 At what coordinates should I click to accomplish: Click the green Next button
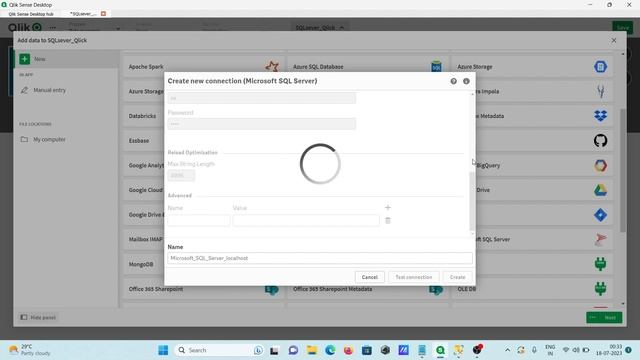click(604, 318)
